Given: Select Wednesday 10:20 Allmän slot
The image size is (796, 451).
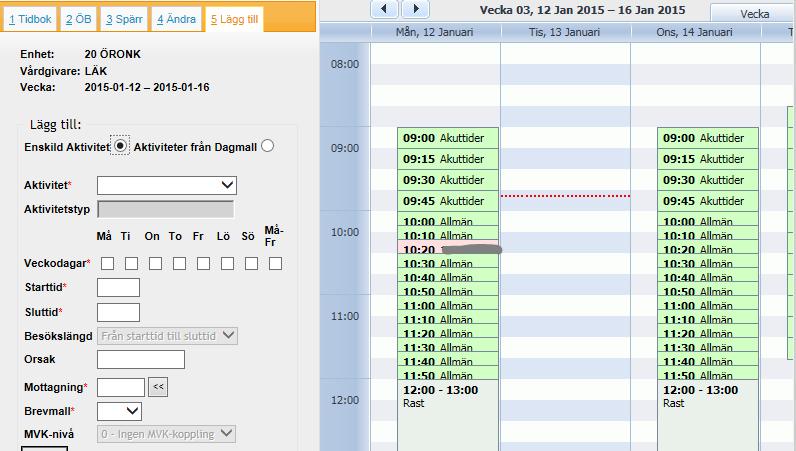Looking at the screenshot, I should pyautogui.click(x=708, y=247).
